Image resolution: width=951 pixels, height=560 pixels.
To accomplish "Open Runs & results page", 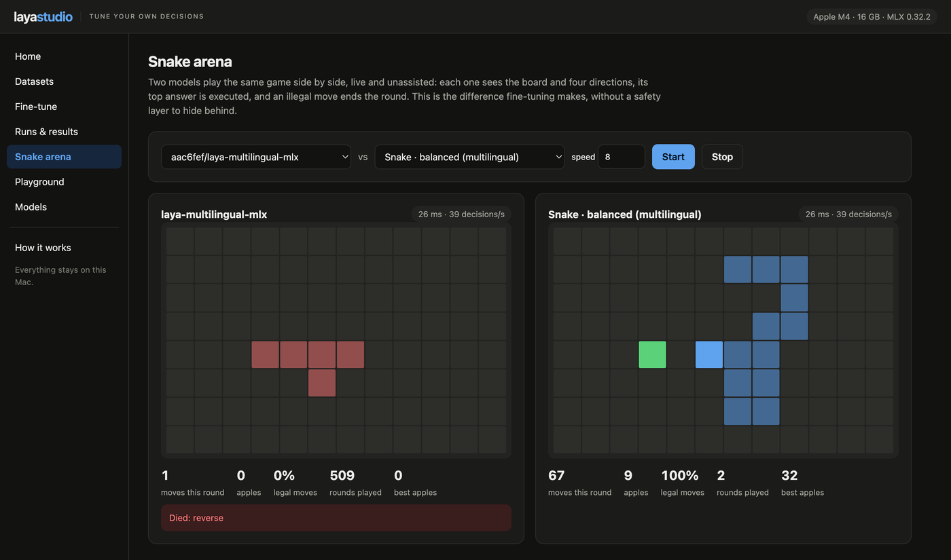I will tap(64, 132).
